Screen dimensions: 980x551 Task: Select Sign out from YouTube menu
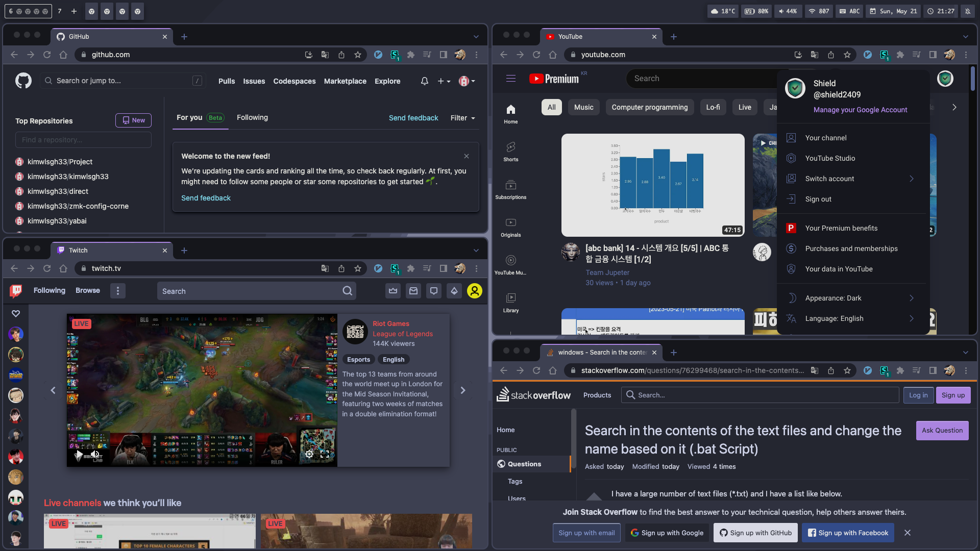pos(818,199)
